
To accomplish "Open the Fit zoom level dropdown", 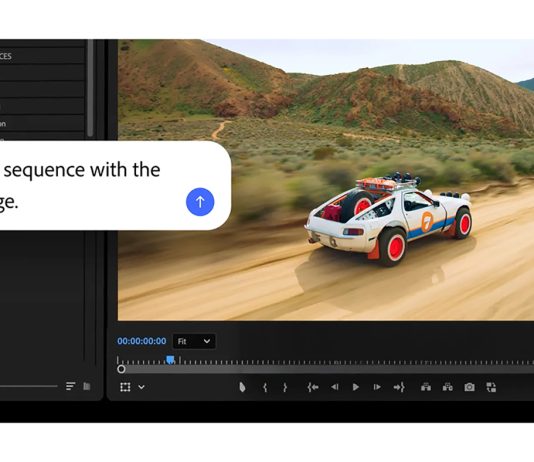I will [x=194, y=341].
